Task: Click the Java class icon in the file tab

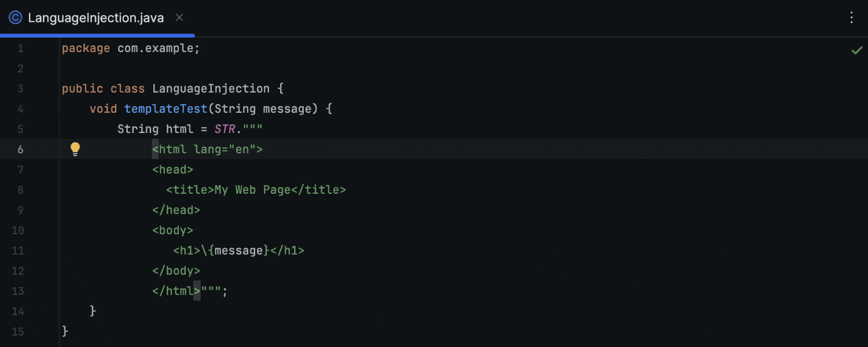Action: pyautogui.click(x=14, y=17)
